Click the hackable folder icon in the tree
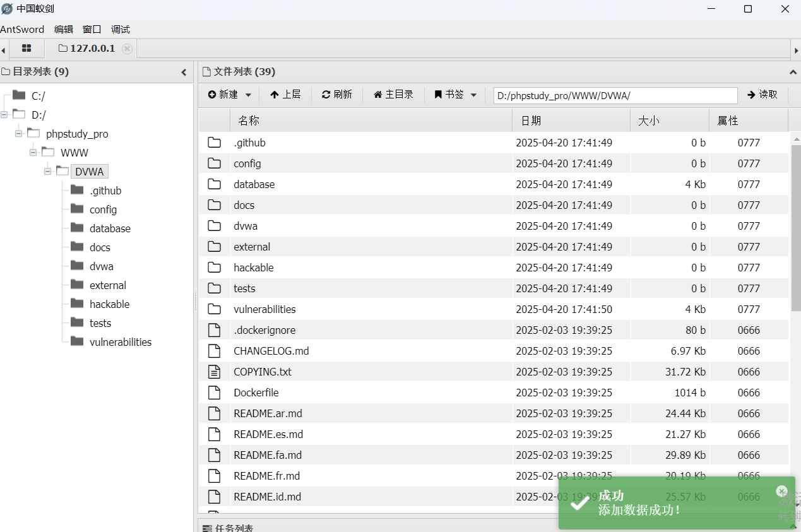The image size is (801, 532). click(77, 304)
